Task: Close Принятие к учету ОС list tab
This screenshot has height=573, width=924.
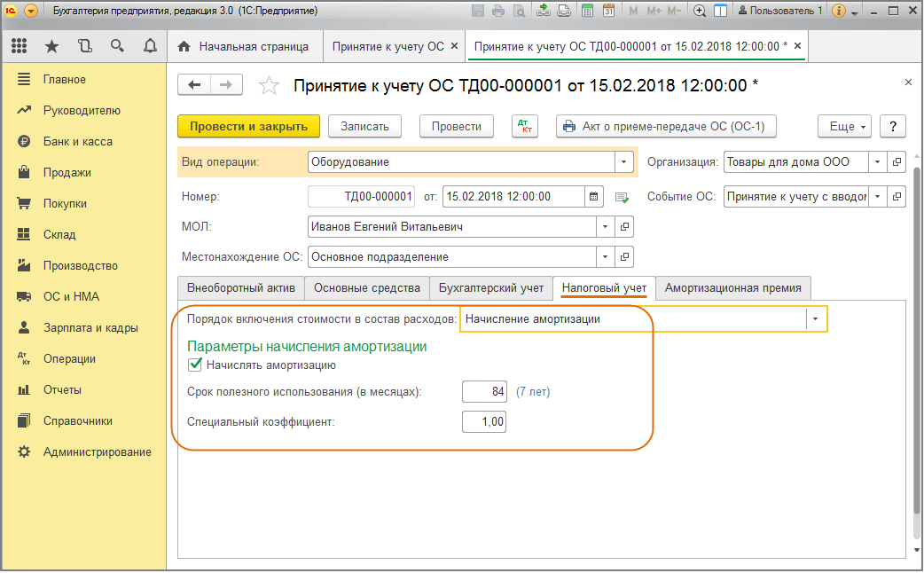Action: point(454,46)
